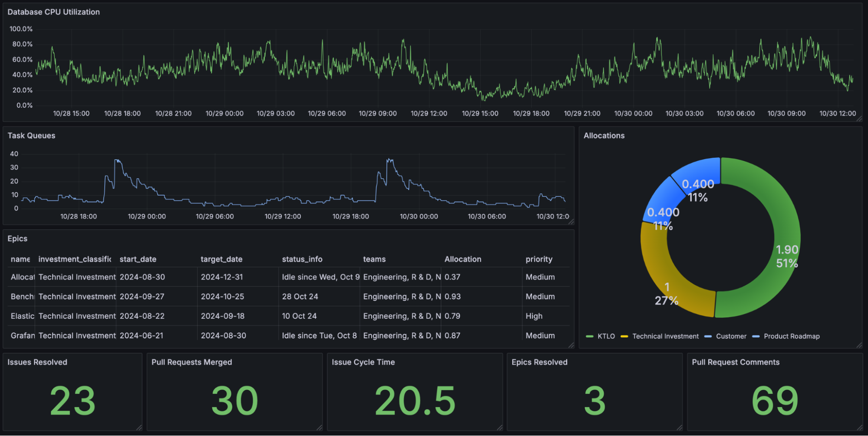The width and height of the screenshot is (868, 436).
Task: Click the Issues Resolved value 23
Action: point(73,401)
